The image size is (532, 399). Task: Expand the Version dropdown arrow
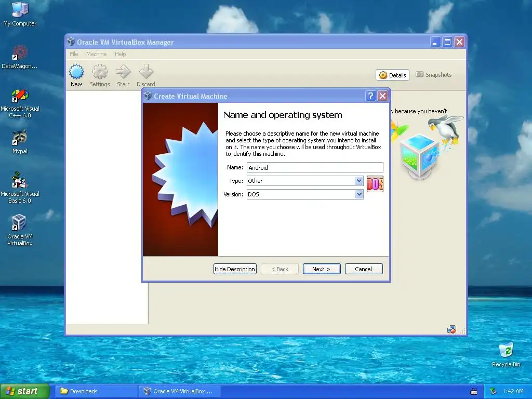[359, 194]
